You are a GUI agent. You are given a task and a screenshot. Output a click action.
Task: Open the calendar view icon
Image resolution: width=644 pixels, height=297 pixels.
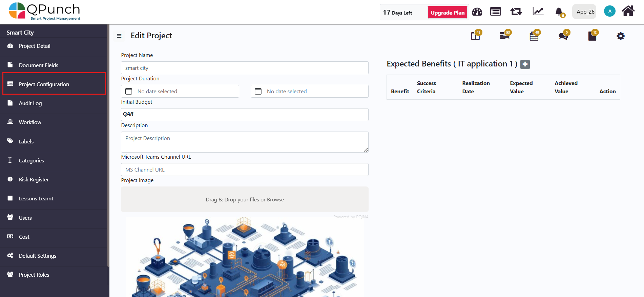click(534, 36)
